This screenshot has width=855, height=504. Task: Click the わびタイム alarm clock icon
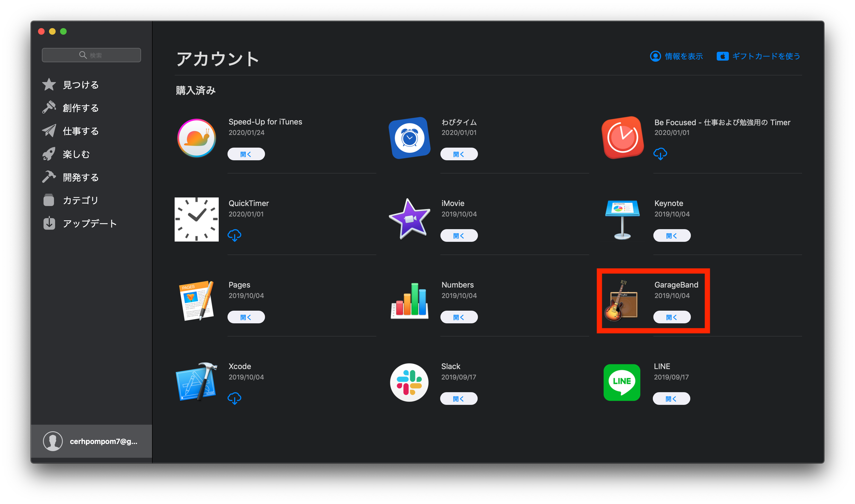pyautogui.click(x=409, y=138)
